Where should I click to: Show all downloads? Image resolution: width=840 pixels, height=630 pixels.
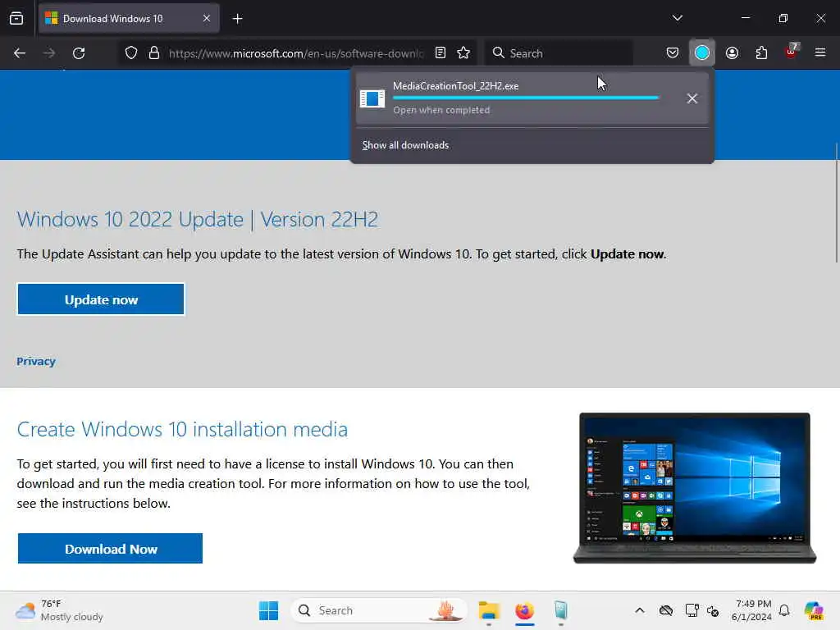pos(405,145)
